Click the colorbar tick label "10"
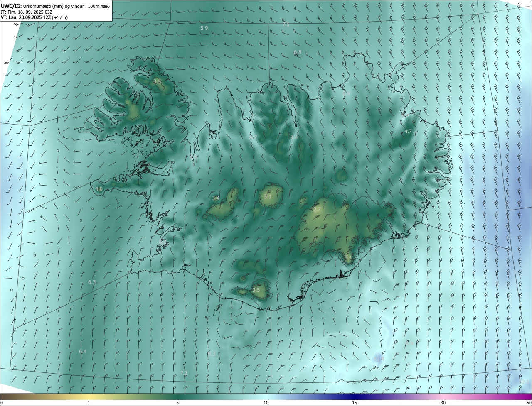Screen dimensions: 532x406 click(266, 403)
